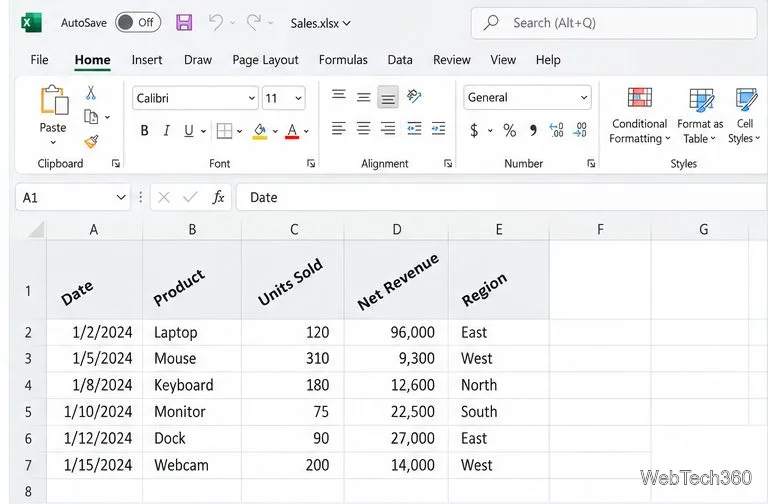Undo the last action
The width and height of the screenshot is (768, 504).
(x=216, y=22)
